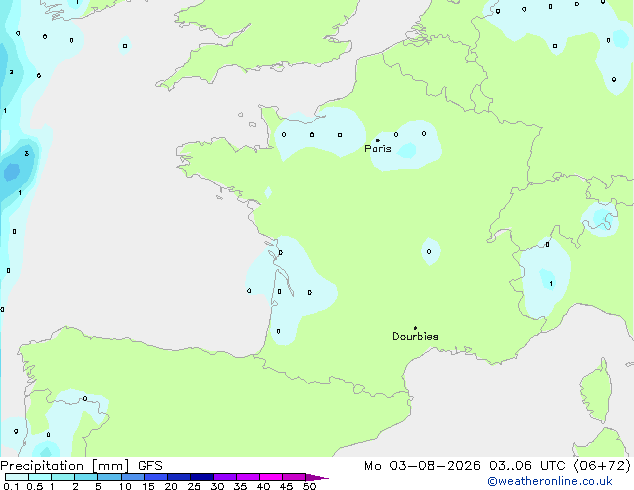
Task: Pick the 1–2 mm legend color swatch
Action: coord(63,477)
